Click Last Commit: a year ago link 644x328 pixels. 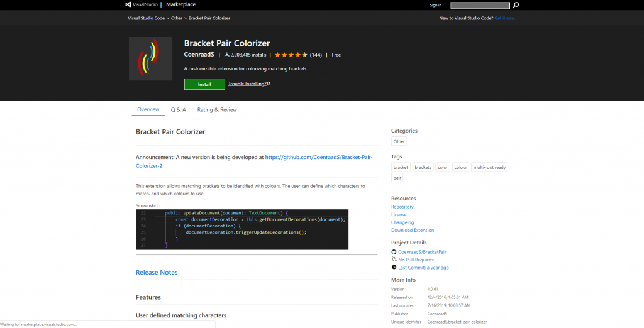coord(423,268)
